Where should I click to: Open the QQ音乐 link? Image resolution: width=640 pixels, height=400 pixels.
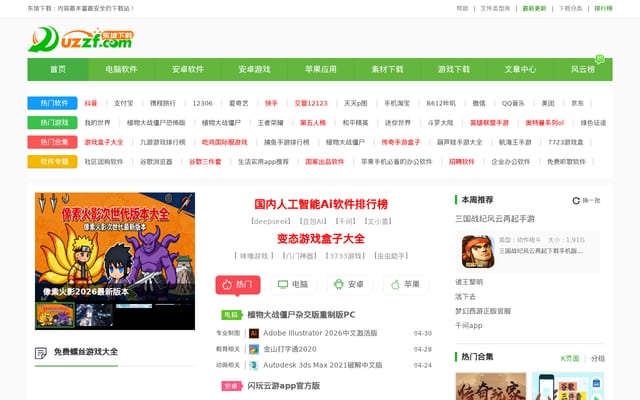[513, 103]
